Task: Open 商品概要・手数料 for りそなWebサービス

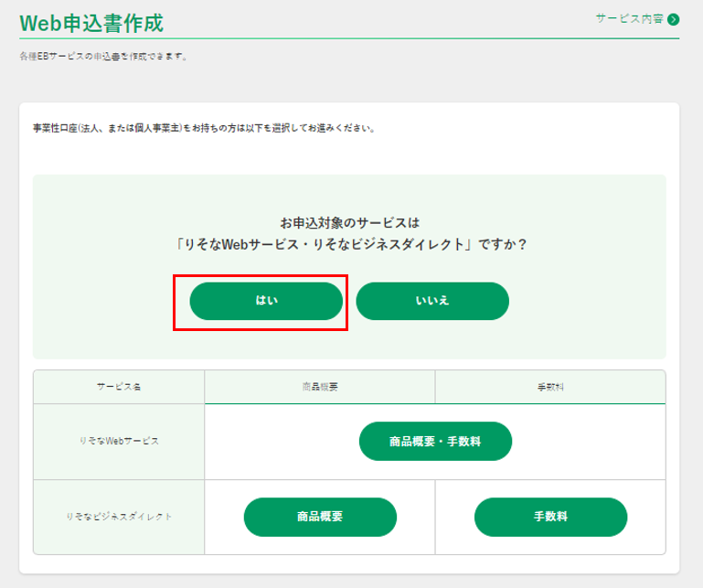Action: coord(435,442)
